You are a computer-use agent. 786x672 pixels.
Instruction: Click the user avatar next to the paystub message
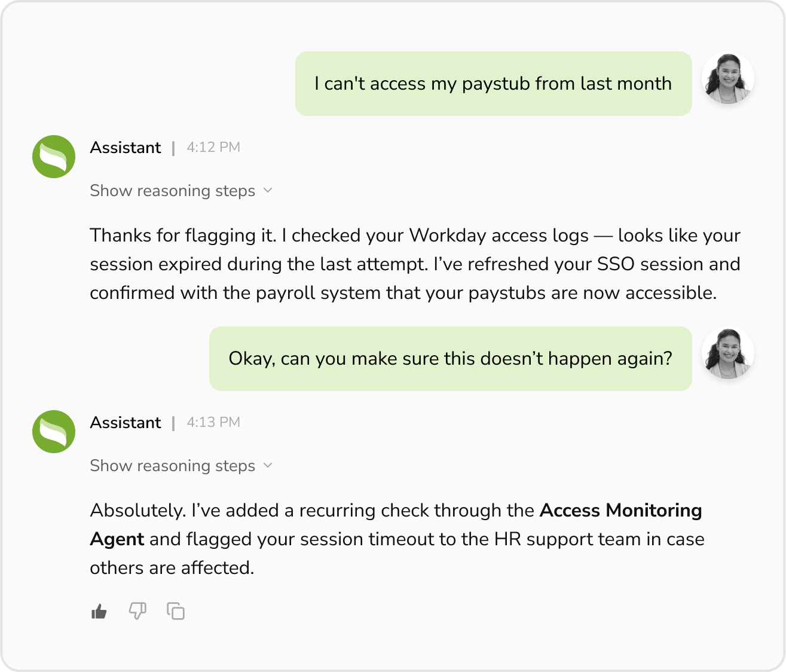tap(727, 78)
